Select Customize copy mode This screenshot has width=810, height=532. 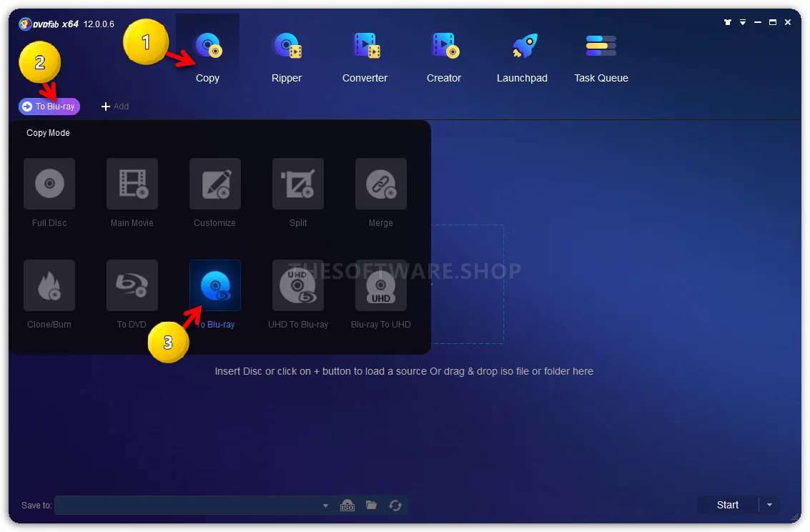215,184
